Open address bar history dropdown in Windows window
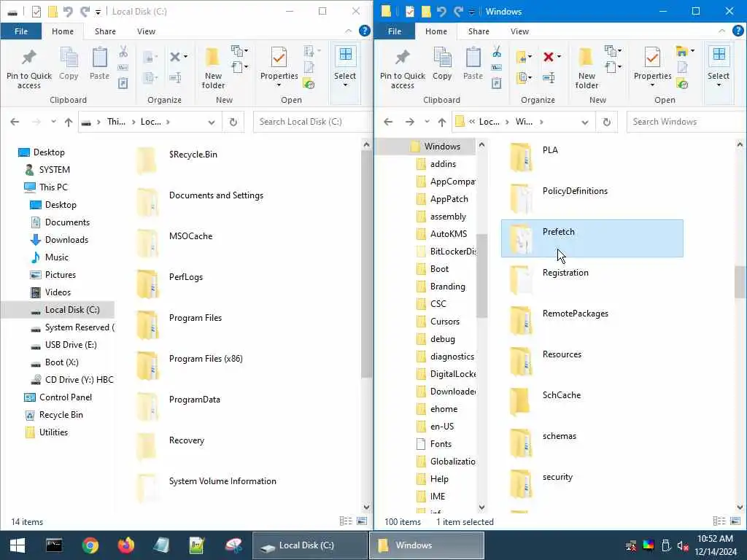This screenshot has width=747, height=560. [x=584, y=122]
